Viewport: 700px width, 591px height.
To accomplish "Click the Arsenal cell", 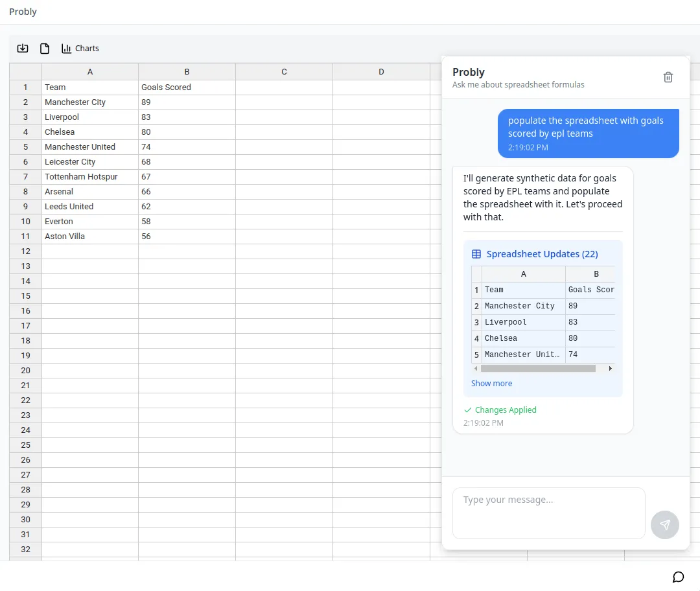I will point(90,192).
